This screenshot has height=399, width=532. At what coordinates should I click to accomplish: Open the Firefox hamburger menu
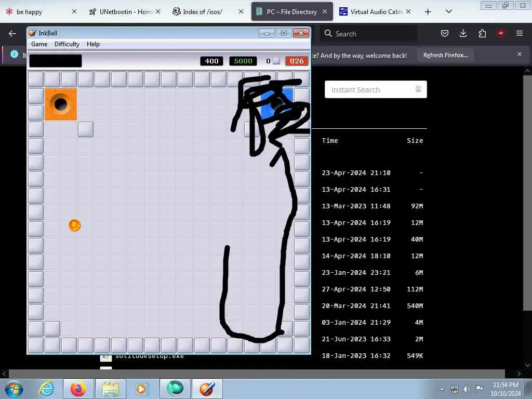520,33
